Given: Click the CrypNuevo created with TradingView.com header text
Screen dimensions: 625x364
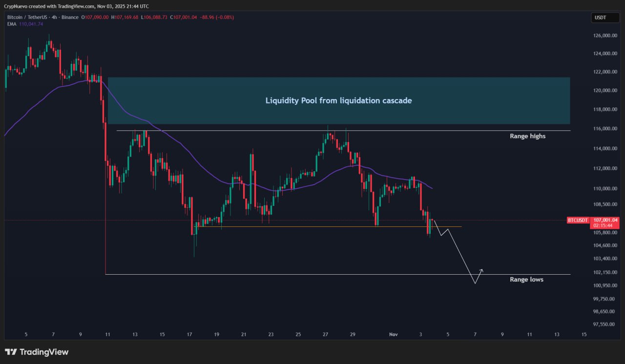Looking at the screenshot, I should tap(77, 6).
